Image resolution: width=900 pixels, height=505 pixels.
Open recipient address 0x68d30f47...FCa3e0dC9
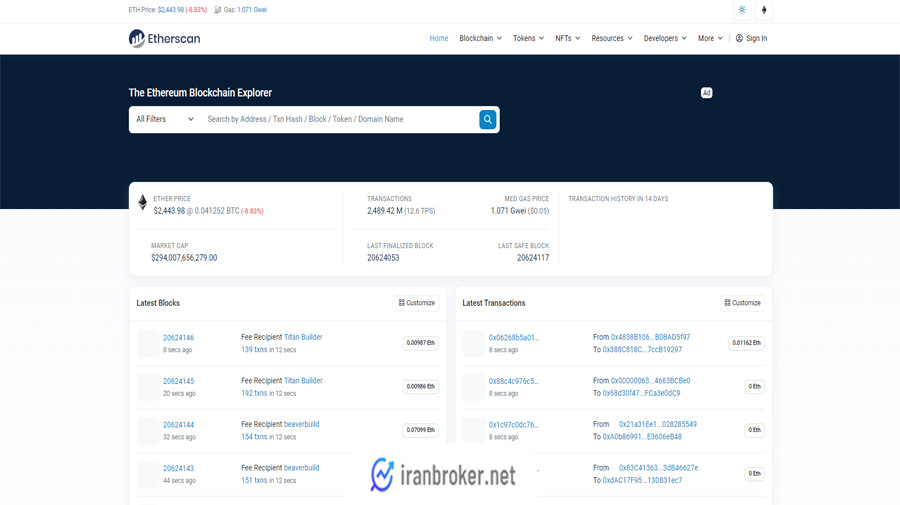[x=641, y=393]
